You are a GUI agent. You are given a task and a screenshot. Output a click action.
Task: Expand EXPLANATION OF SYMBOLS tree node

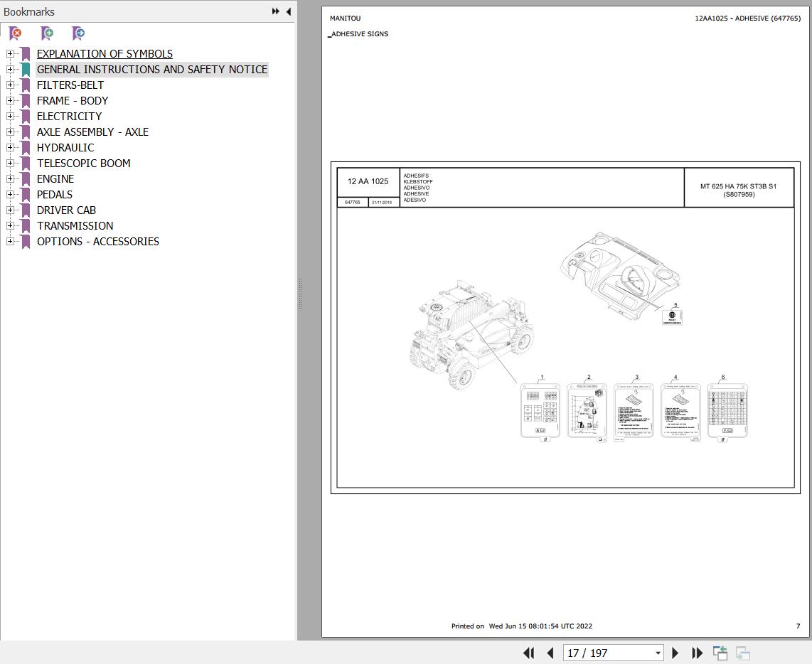(10, 54)
